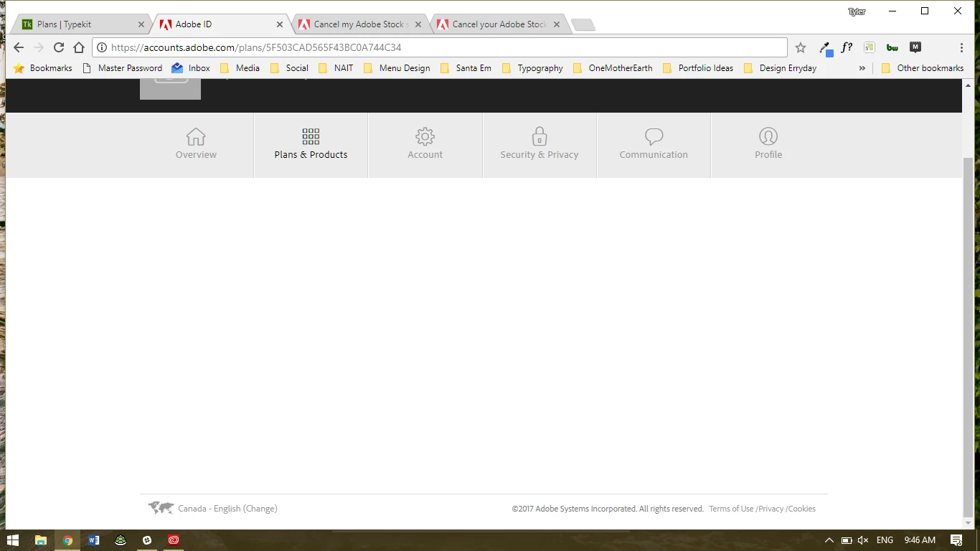Click the scrollbar up arrow
980x551 pixels.
(968, 85)
